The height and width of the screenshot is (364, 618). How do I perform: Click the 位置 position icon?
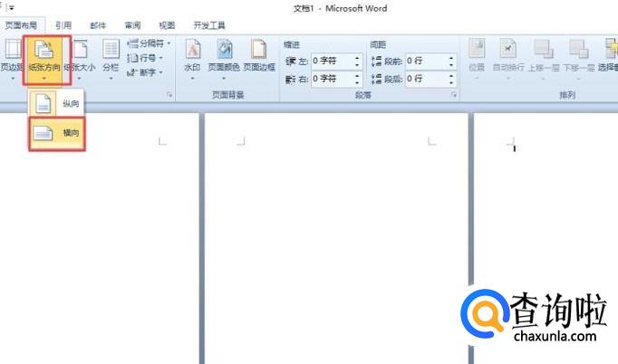(477, 49)
